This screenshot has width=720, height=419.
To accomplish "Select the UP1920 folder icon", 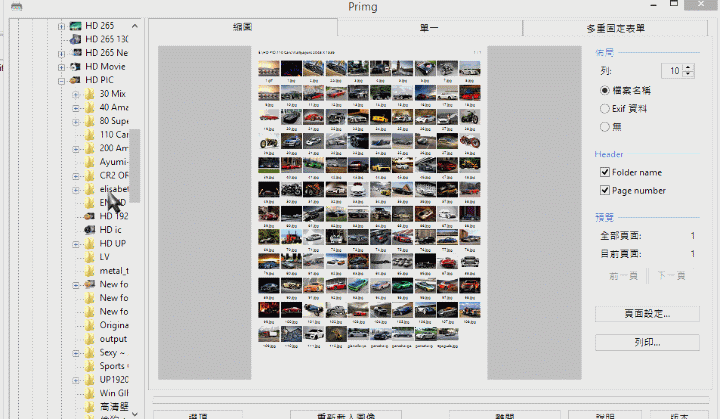I will point(90,380).
